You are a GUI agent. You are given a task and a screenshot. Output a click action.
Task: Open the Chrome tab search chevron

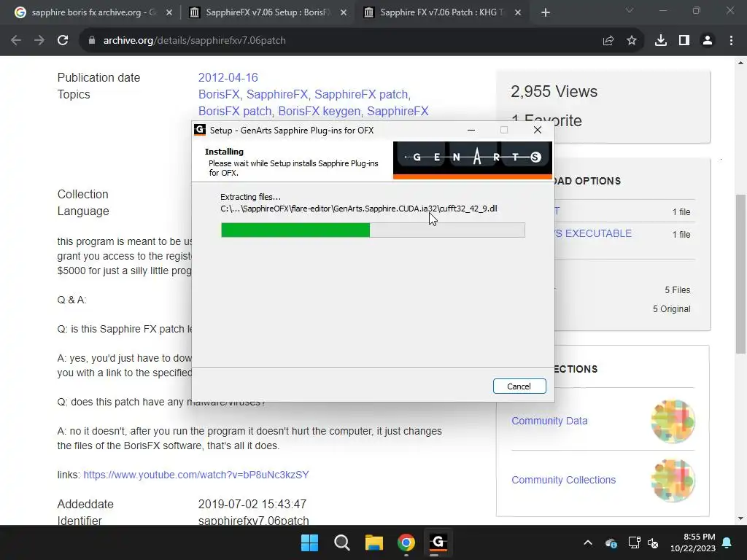pos(630,10)
